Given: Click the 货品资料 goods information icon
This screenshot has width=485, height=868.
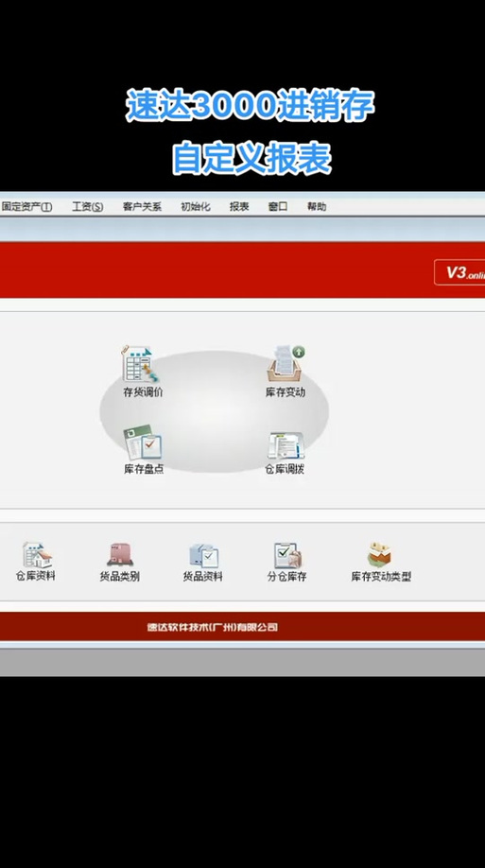Looking at the screenshot, I should (x=203, y=561).
